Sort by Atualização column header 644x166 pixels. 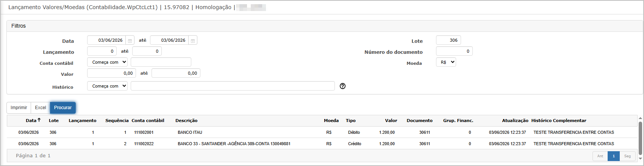point(515,121)
